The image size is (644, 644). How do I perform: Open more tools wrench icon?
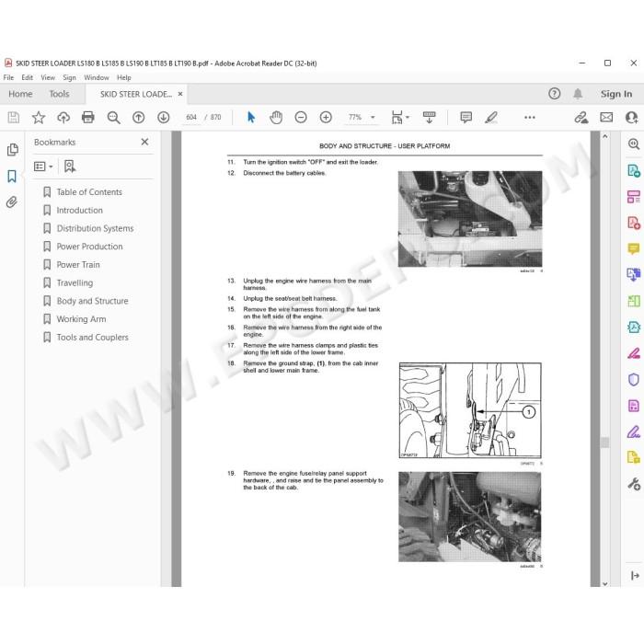coord(634,484)
